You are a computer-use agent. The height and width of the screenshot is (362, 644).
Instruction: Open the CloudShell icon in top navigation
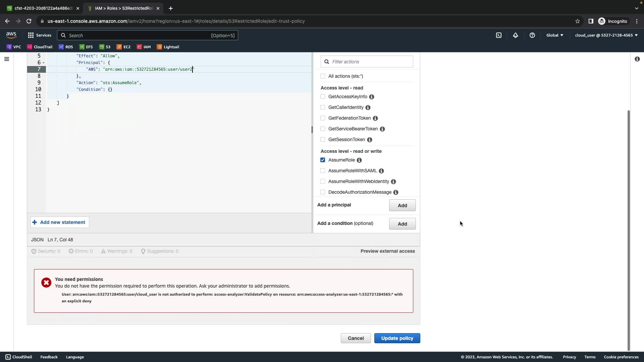point(499,35)
